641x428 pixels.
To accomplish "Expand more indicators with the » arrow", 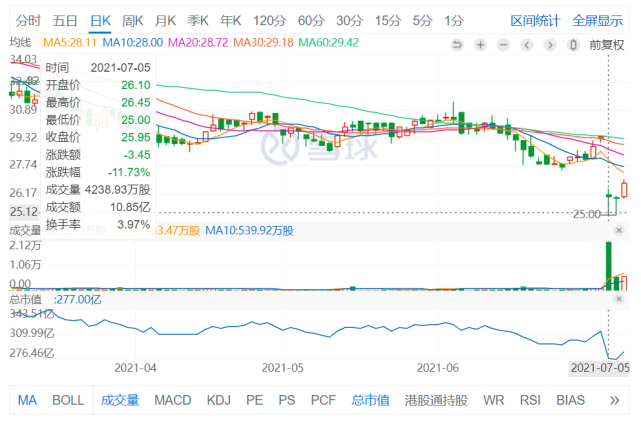I will click(x=614, y=400).
